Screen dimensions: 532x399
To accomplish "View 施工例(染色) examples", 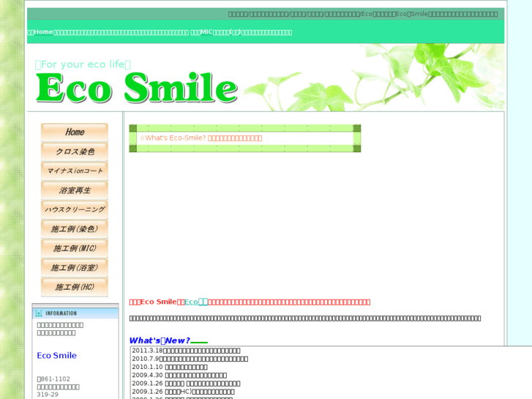I will [x=75, y=229].
